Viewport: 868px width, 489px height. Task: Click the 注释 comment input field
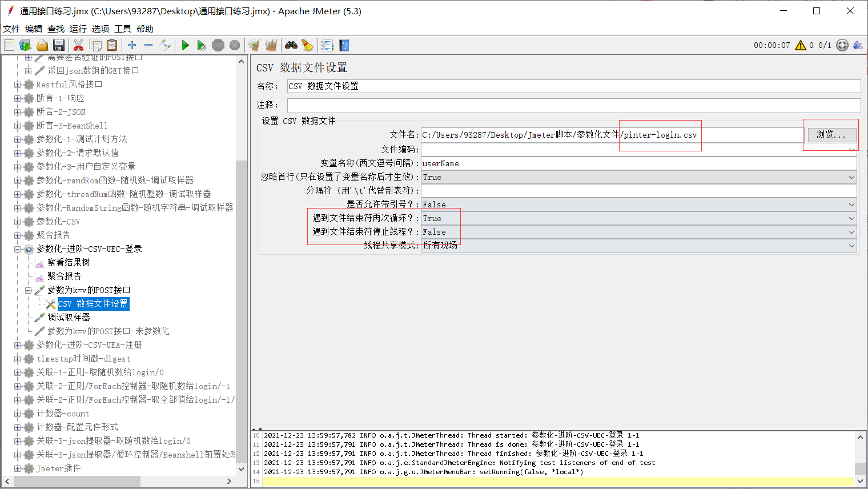(573, 105)
